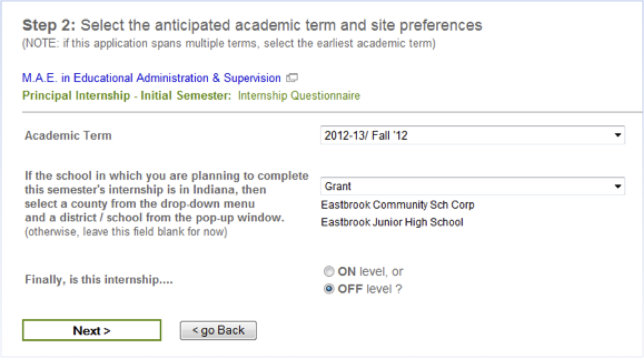Click the Step 2 heading text

tap(252, 25)
